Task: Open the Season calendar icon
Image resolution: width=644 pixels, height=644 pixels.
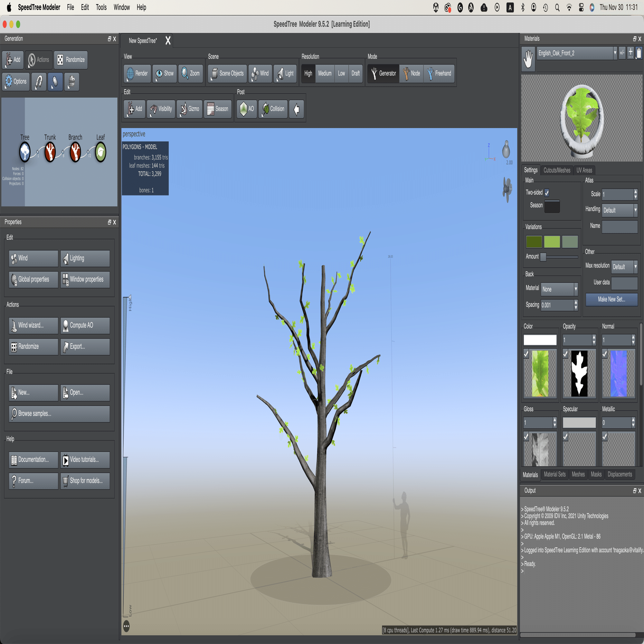Action: 210,109
